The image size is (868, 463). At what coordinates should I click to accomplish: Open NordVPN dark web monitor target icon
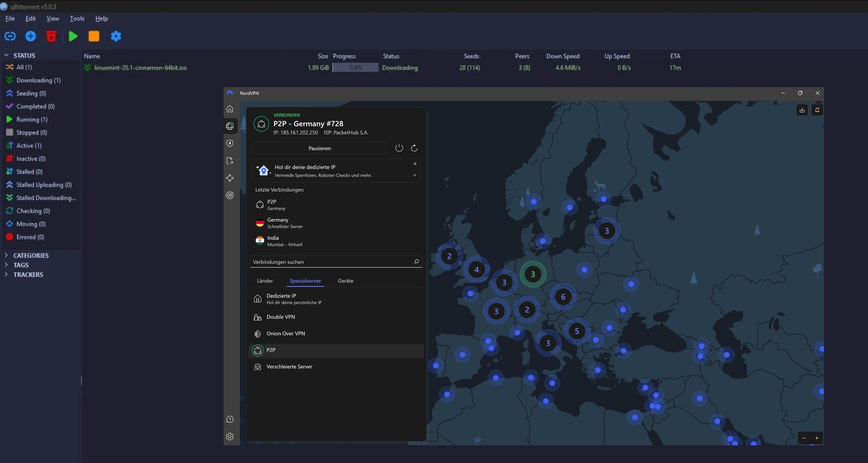[230, 195]
